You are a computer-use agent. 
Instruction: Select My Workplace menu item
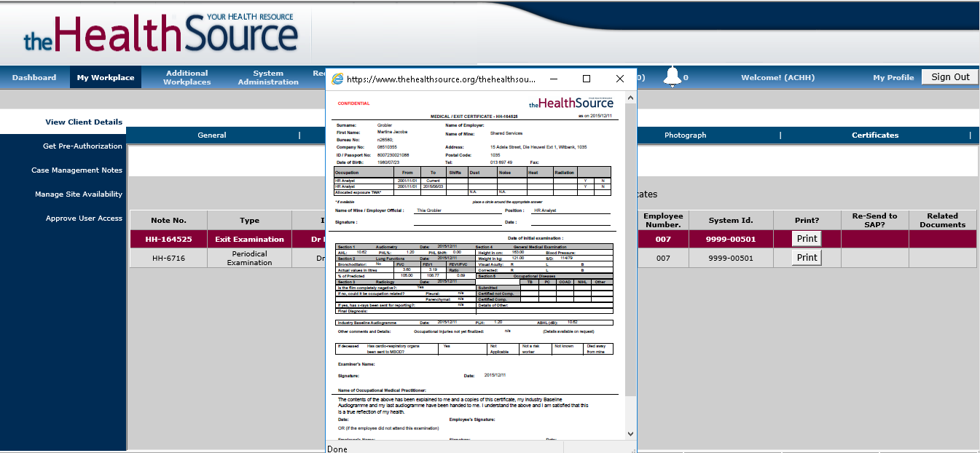(106, 77)
